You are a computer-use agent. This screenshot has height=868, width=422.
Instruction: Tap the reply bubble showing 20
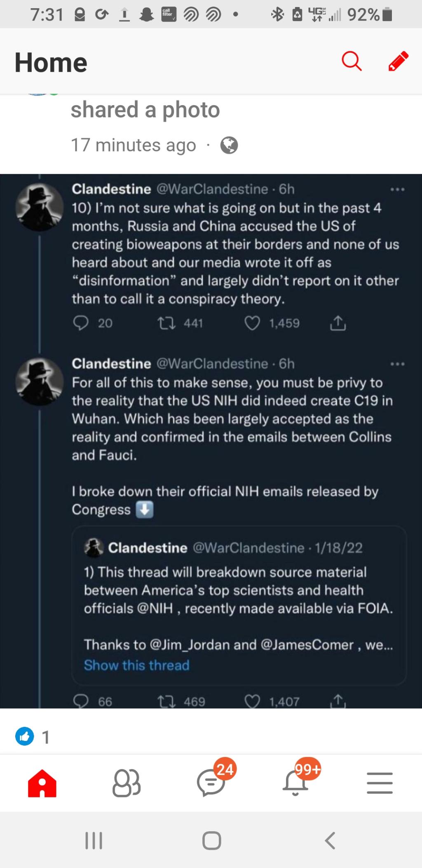click(x=81, y=323)
